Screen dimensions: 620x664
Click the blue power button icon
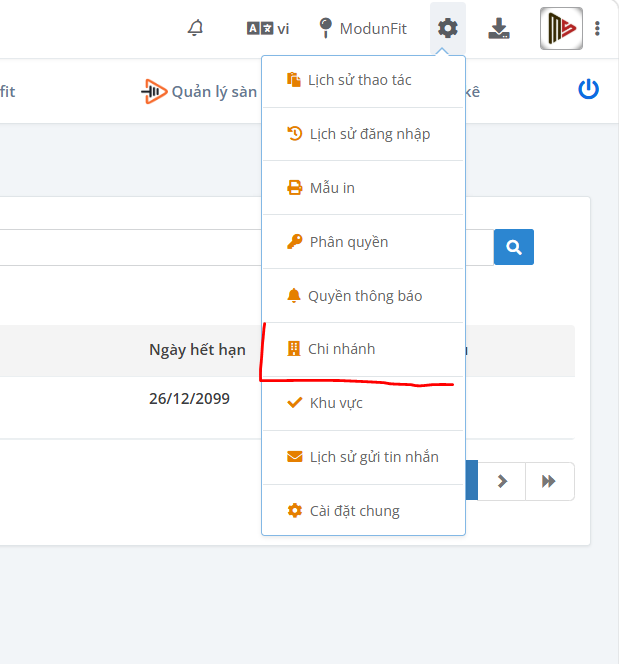point(588,89)
